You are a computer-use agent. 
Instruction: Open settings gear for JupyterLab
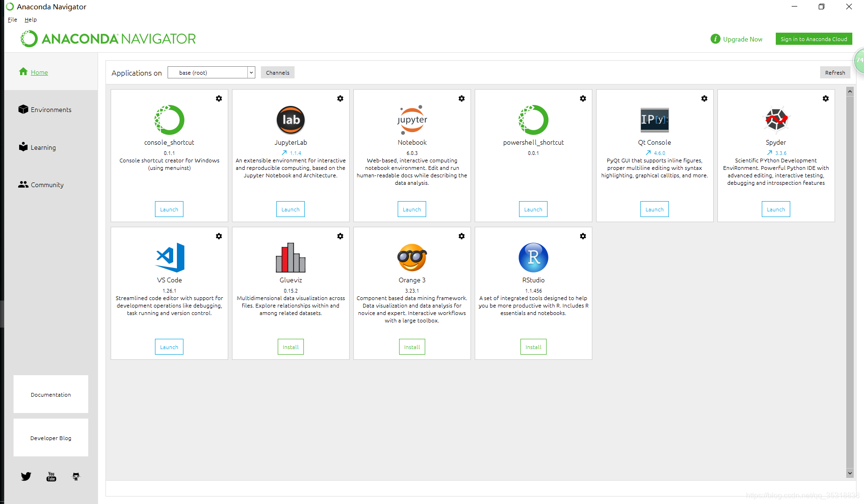tap(340, 98)
